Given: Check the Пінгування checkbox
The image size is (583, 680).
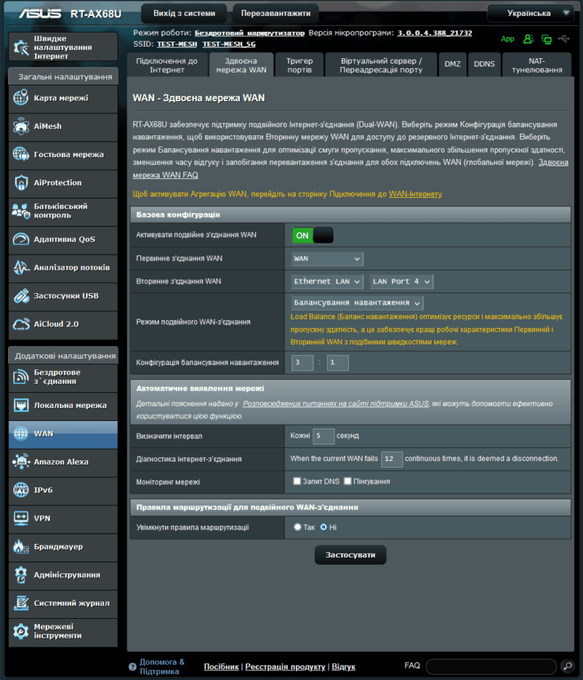Looking at the screenshot, I should coord(347,481).
